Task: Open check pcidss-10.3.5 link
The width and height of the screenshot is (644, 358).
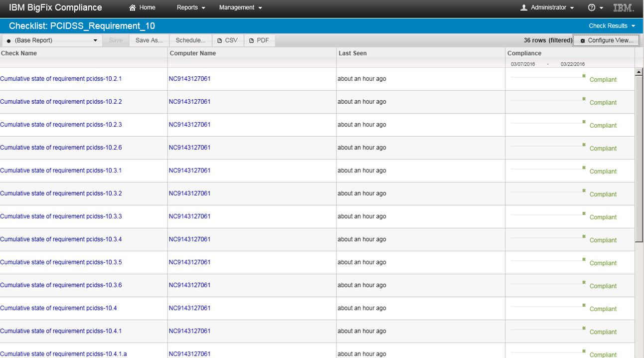Action: pyautogui.click(x=61, y=262)
